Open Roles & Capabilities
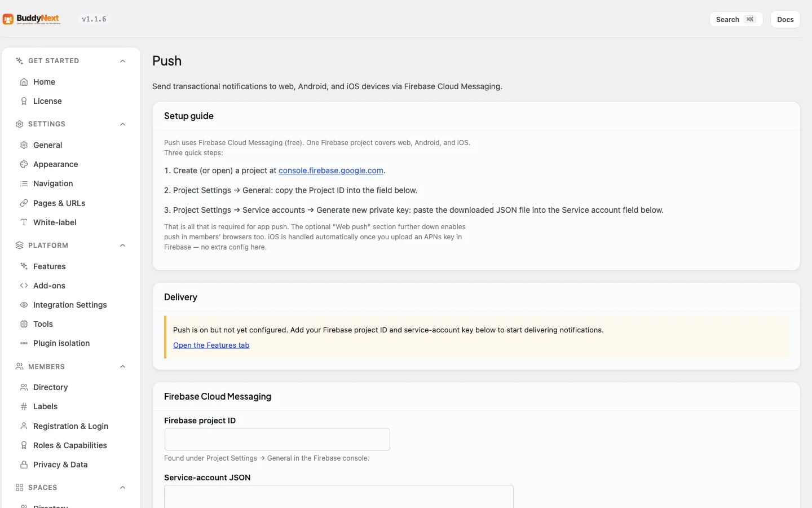The width and height of the screenshot is (812, 508). tap(71, 445)
